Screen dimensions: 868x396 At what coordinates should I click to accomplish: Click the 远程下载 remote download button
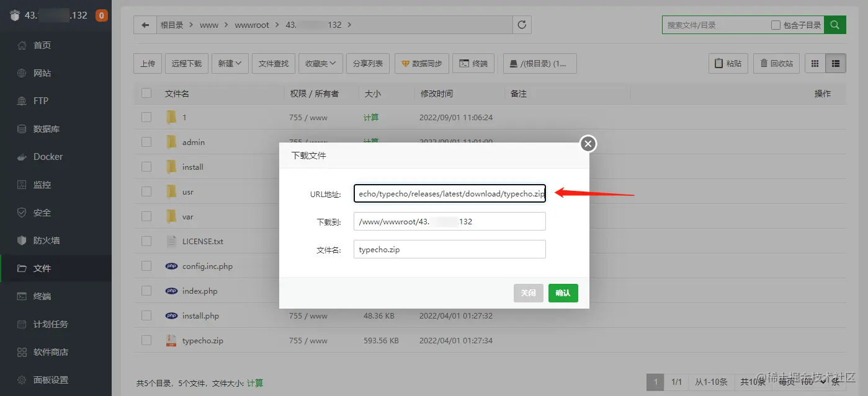tap(187, 63)
